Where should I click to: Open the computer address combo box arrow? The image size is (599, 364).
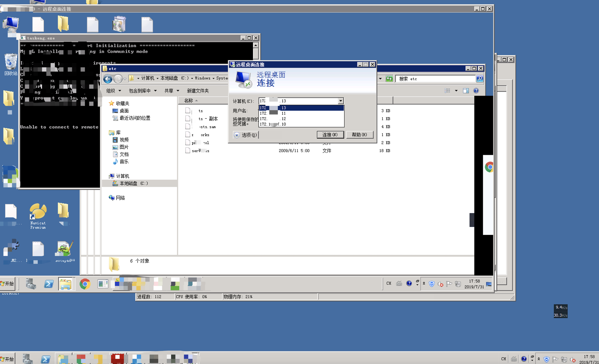(341, 101)
